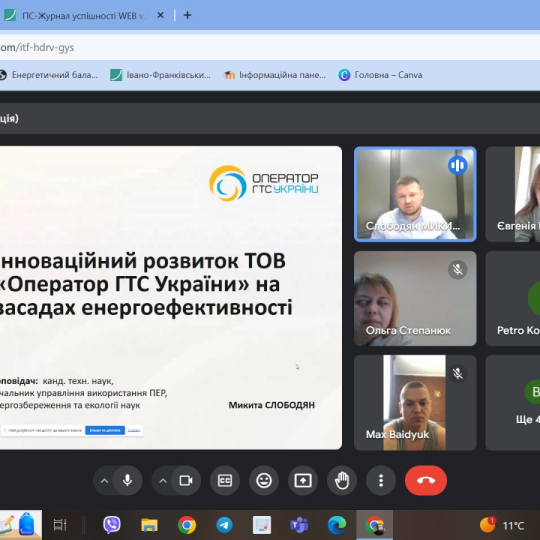The image size is (540, 540).
Task: Click the shared presentation slide
Action: (171, 298)
